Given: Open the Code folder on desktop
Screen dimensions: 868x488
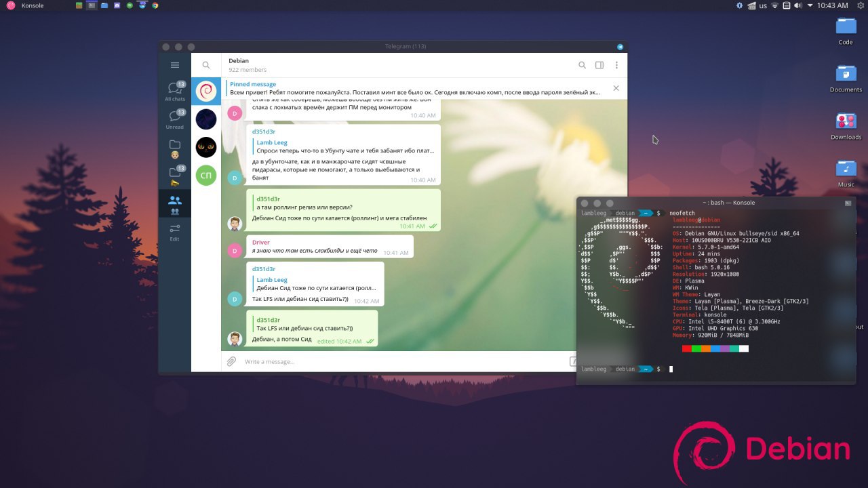Looking at the screenshot, I should coord(846,30).
